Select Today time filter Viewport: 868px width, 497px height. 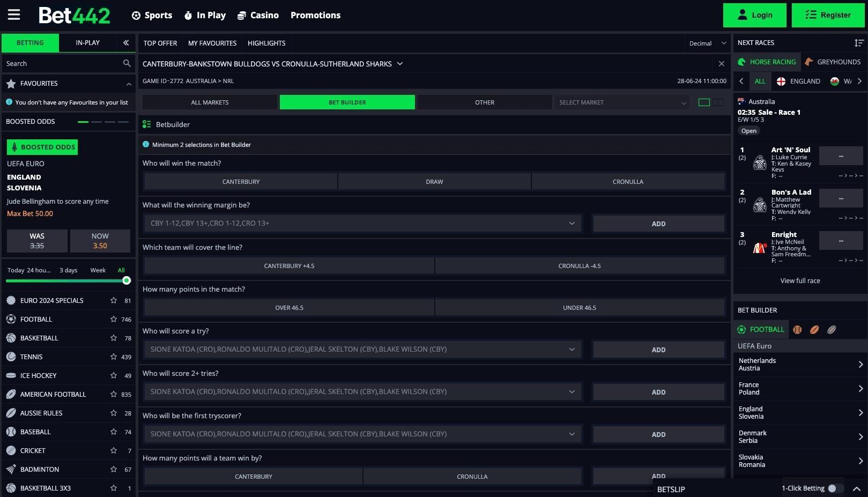click(x=16, y=270)
